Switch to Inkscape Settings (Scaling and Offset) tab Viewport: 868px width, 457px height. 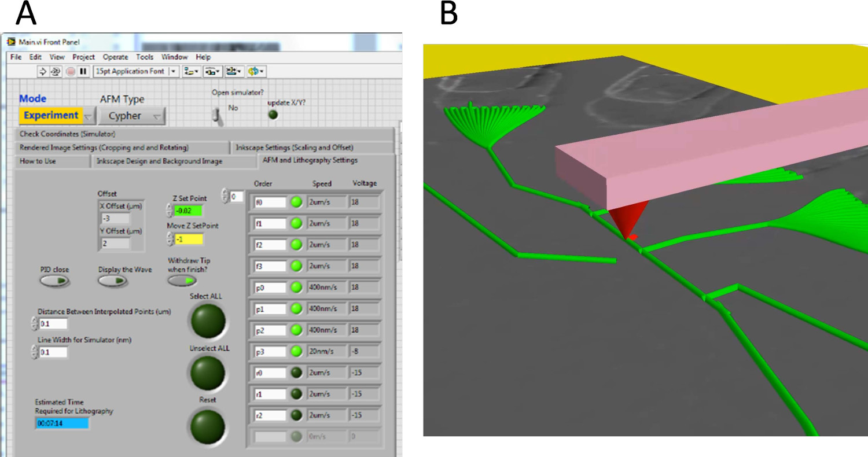pyautogui.click(x=312, y=148)
